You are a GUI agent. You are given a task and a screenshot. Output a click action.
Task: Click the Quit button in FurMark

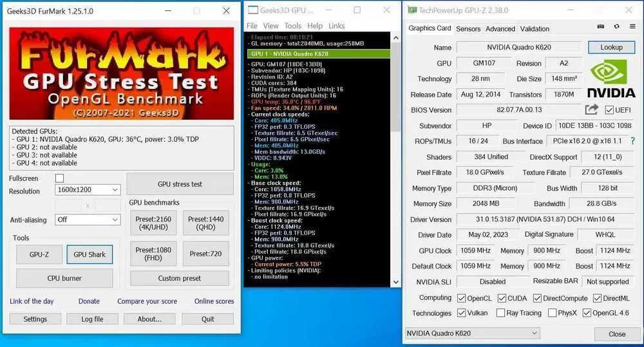[x=208, y=319]
